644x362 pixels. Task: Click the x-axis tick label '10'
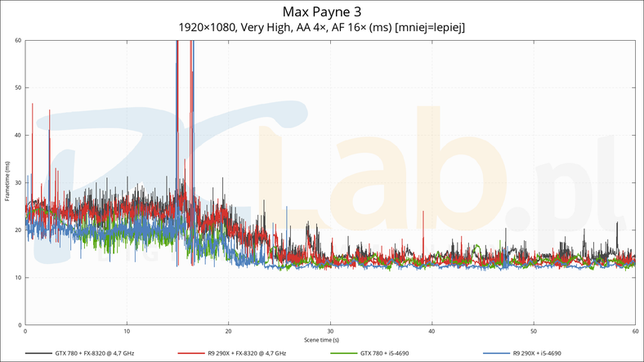point(127,331)
